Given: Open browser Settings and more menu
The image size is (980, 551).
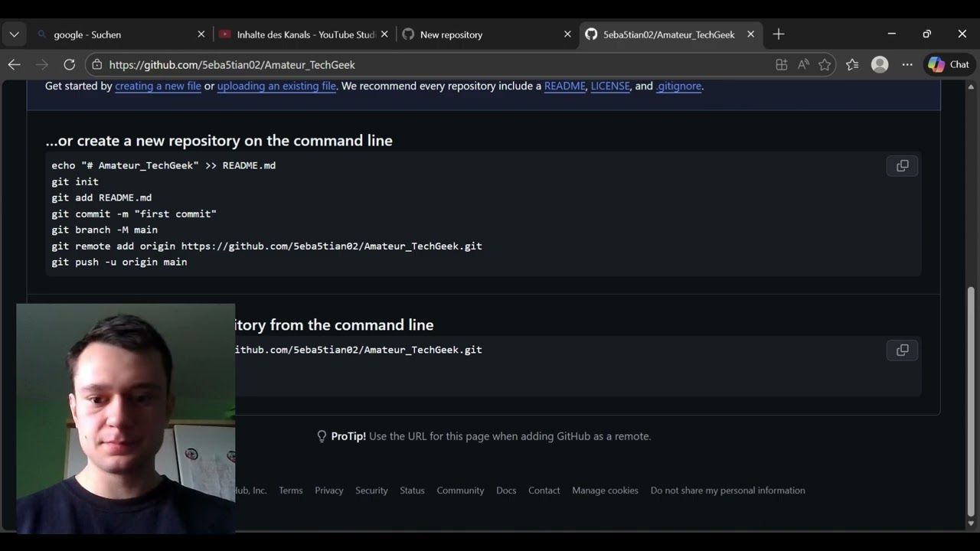Looking at the screenshot, I should tap(907, 65).
